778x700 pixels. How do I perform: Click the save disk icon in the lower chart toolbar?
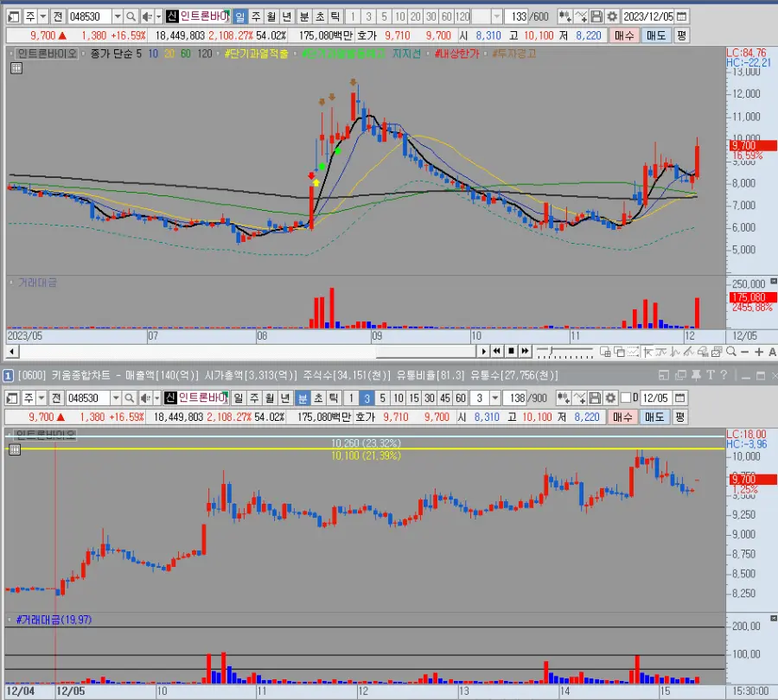pyautogui.click(x=595, y=398)
